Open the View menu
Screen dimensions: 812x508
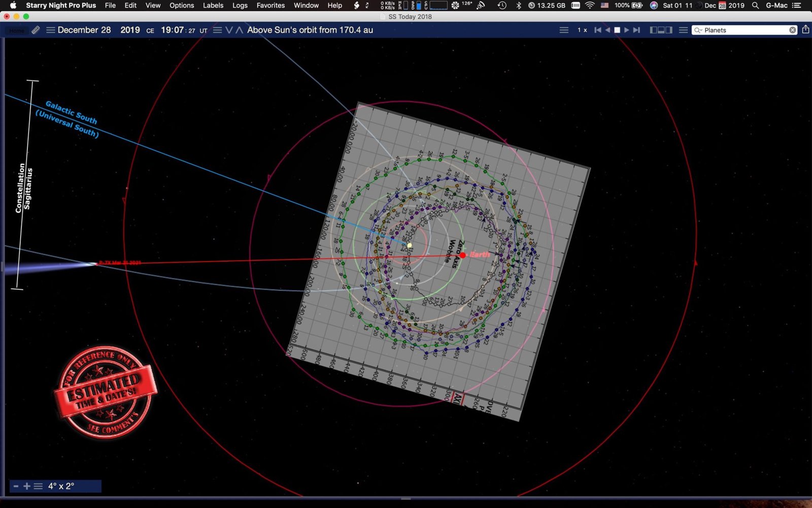coord(153,5)
